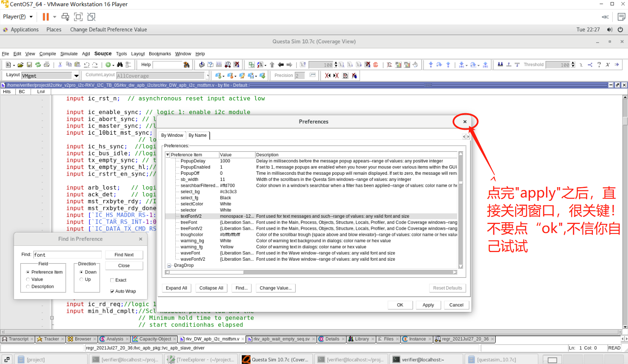
Task: Switch to the Transcript bottom tab
Action: point(18,339)
